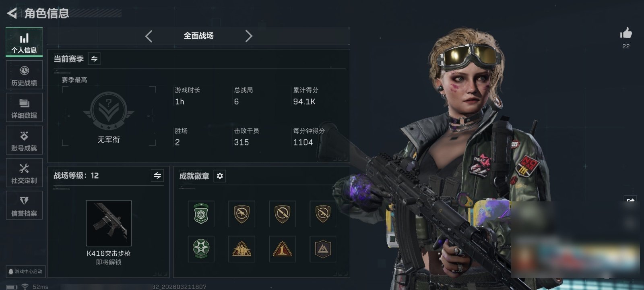Toggle the 战场等级 swap button
Viewport: 644px width, 290px height.
coord(157,176)
